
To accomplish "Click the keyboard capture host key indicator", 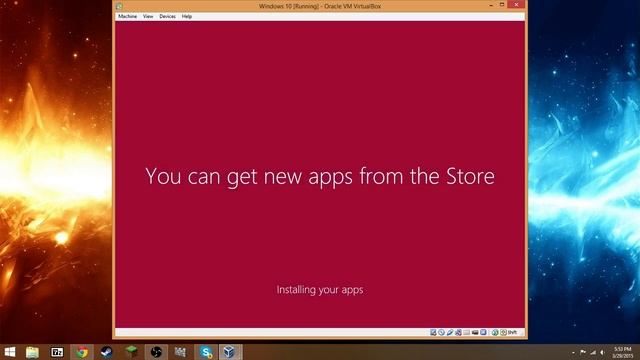I will click(508, 332).
